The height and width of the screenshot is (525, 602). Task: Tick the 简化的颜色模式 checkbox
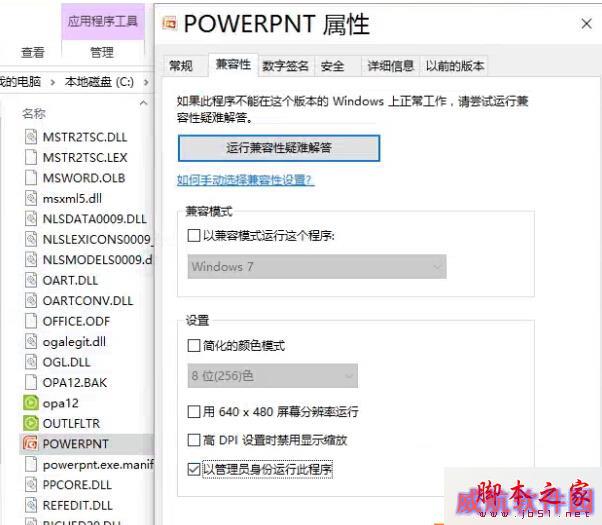pyautogui.click(x=194, y=346)
